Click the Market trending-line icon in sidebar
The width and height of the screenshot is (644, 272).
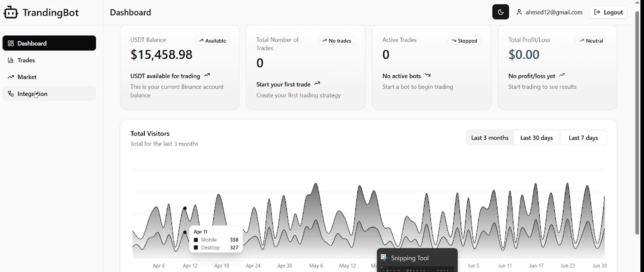point(11,77)
